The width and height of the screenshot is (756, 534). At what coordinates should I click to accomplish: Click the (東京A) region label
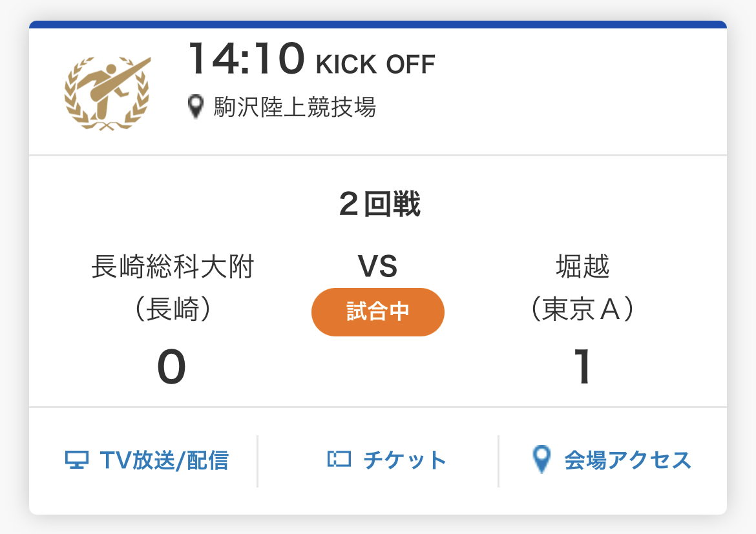582,310
